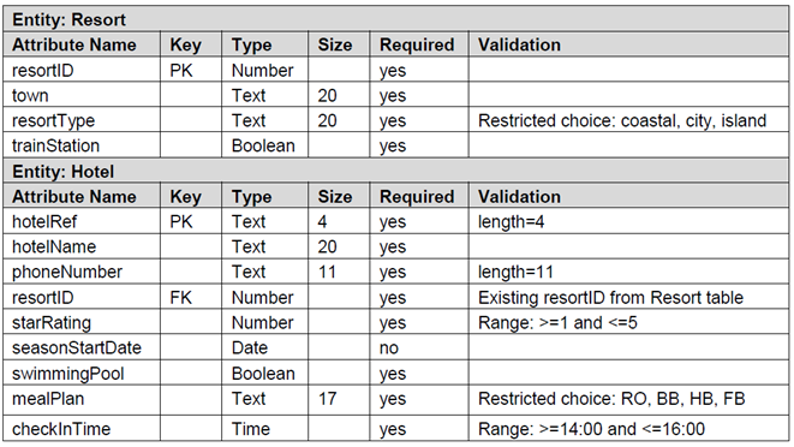Select the "hotelRef" attribute cell

click(44, 222)
